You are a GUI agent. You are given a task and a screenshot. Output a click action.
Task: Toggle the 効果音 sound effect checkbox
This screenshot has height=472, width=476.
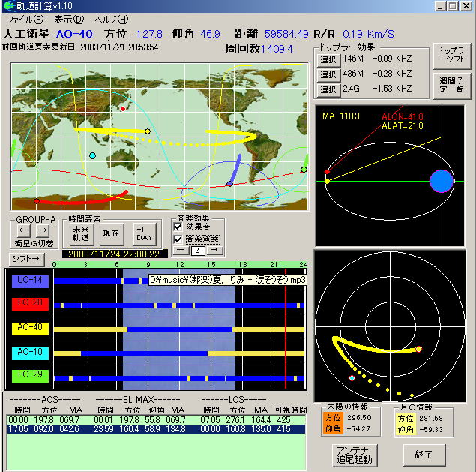178,227
